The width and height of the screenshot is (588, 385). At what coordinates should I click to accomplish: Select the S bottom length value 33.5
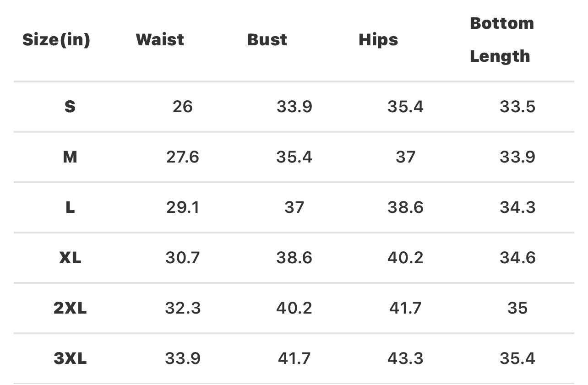(517, 107)
